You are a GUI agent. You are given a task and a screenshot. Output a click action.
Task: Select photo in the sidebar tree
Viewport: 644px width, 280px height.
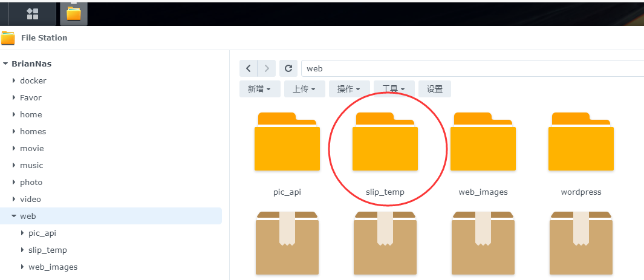(x=31, y=182)
